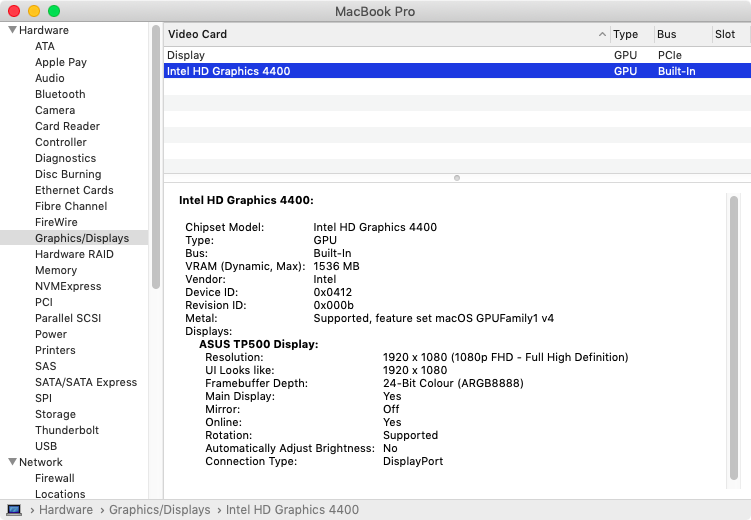This screenshot has height=520, width=751.
Task: Select ATA in the sidebar
Action: (x=45, y=46)
